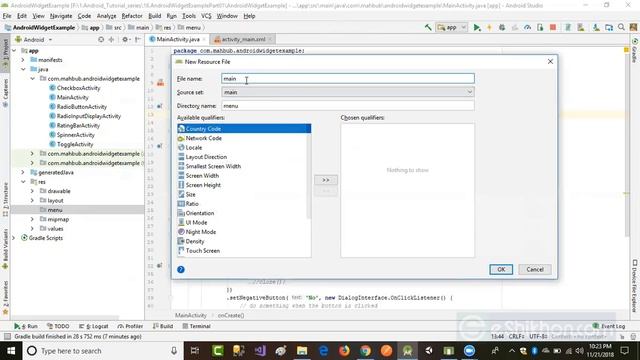Expand the drawable folder

click(x=32, y=191)
